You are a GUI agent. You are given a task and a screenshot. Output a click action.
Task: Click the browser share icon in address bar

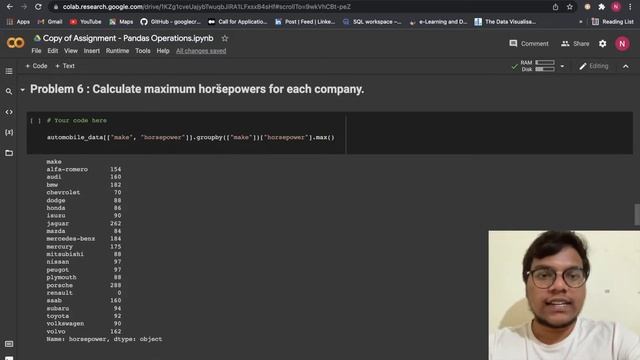(556, 7)
